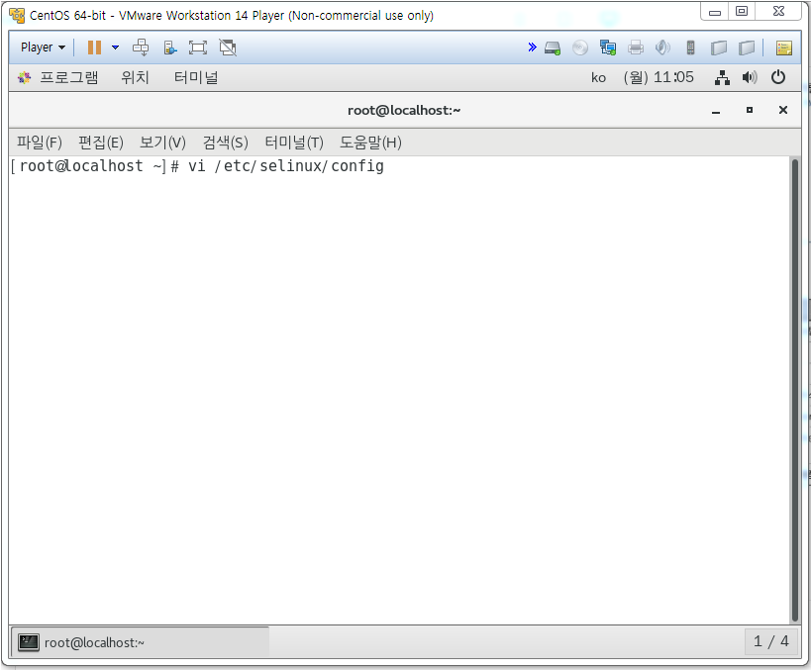Enter full screen mode

198,48
